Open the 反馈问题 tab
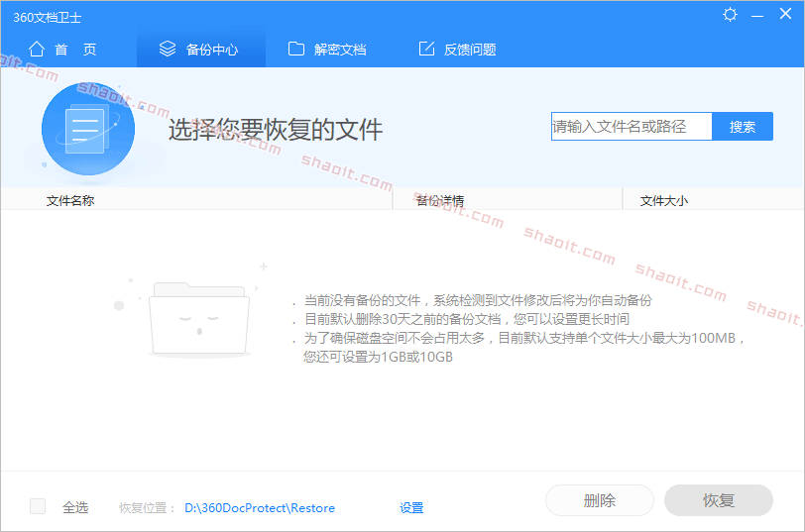This screenshot has width=805, height=532. point(457,50)
